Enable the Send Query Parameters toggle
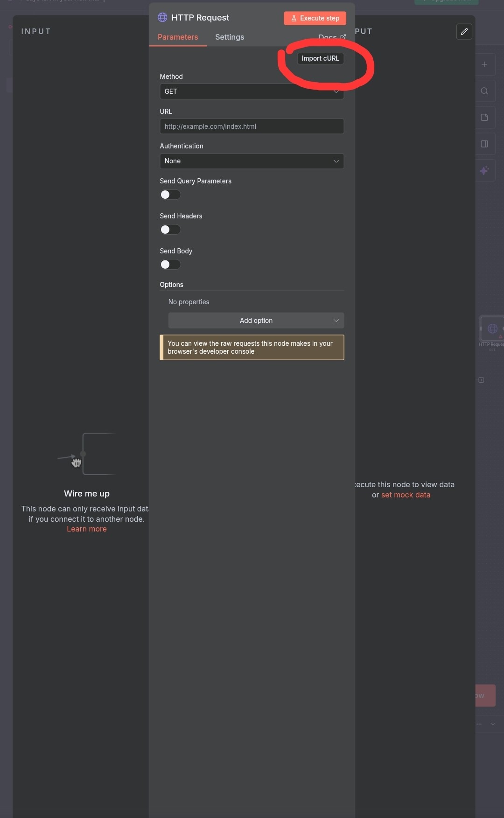Image resolution: width=504 pixels, height=818 pixels. click(170, 195)
